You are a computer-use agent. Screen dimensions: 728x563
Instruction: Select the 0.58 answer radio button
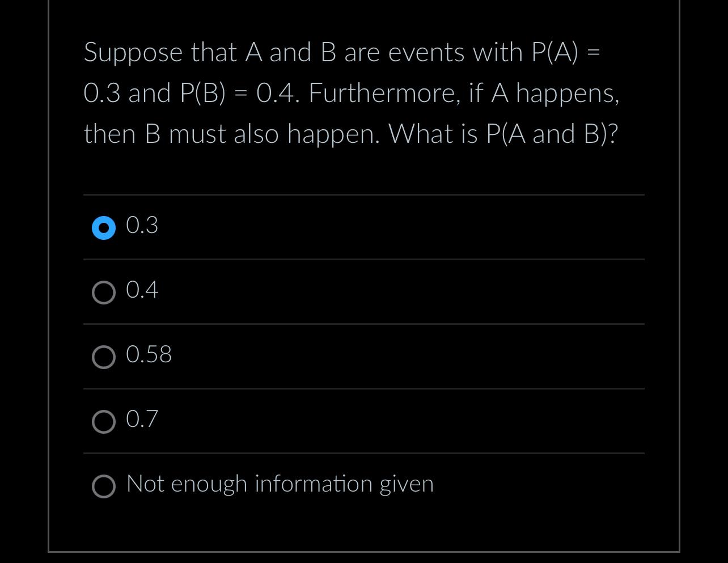[x=104, y=357]
